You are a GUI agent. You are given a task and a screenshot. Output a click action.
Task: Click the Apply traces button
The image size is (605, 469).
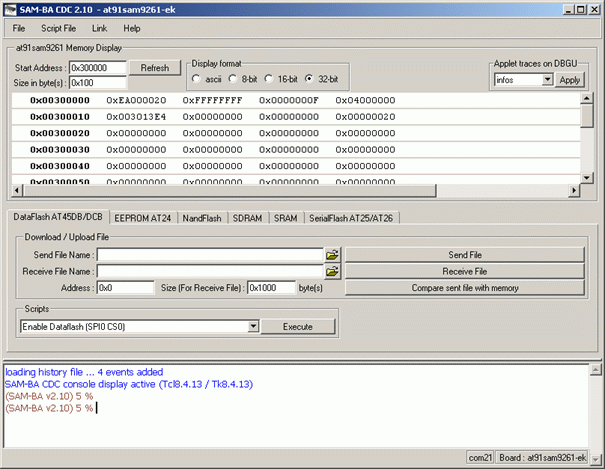[570, 80]
